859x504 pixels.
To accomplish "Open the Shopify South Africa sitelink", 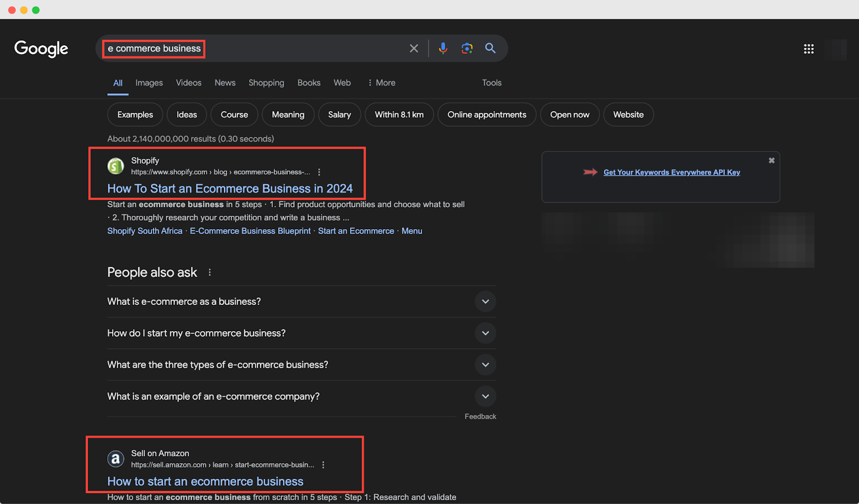I will click(145, 231).
